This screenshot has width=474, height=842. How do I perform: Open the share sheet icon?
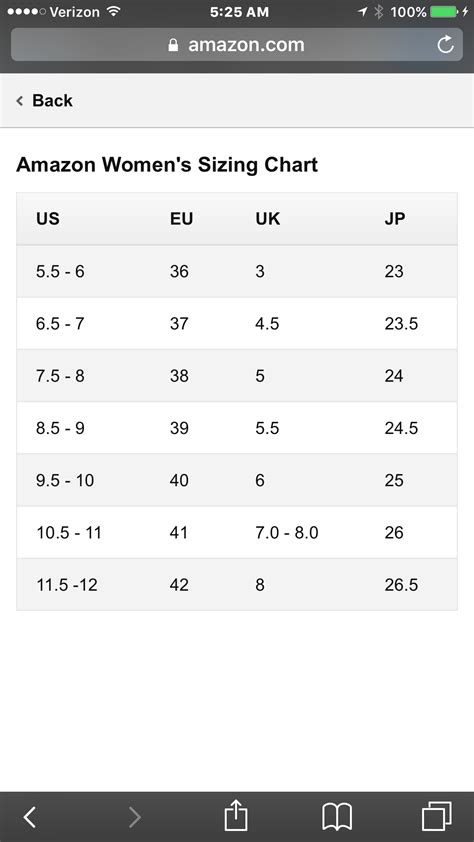point(236,815)
